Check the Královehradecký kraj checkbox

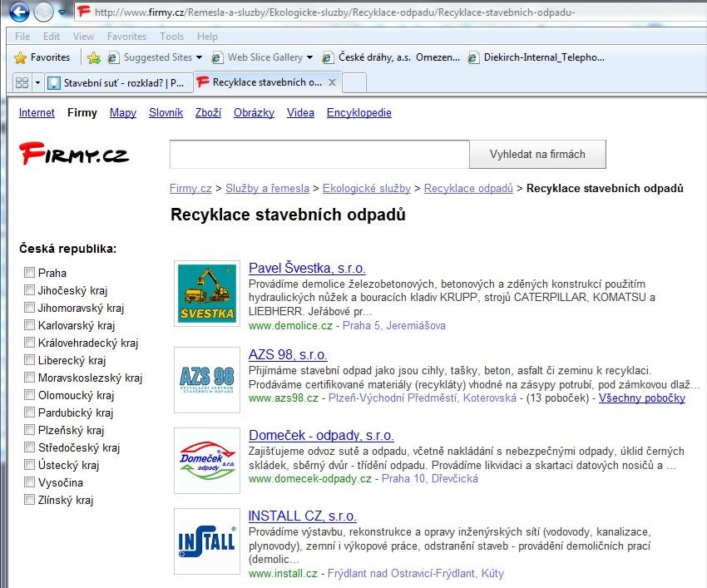click(x=29, y=343)
